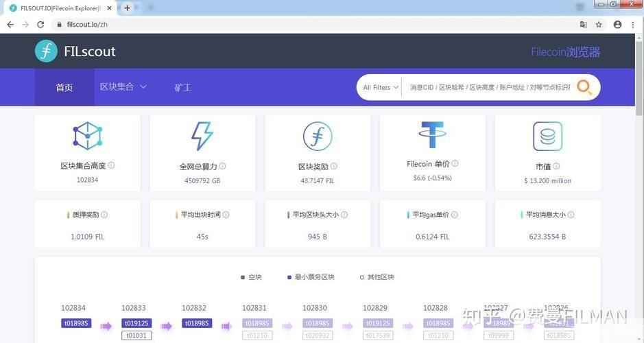The image size is (644, 343).
Task: Select the FILSOUT.IO Filecoin Explorer browser tab
Action: pyautogui.click(x=60, y=8)
